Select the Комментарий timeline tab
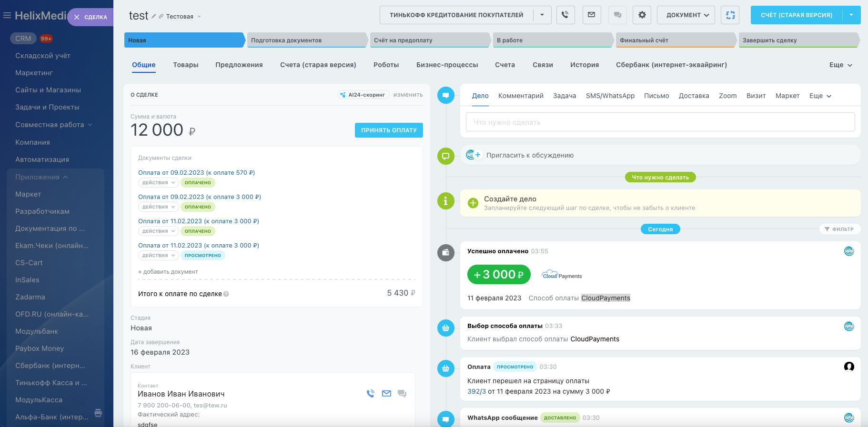 [521, 96]
